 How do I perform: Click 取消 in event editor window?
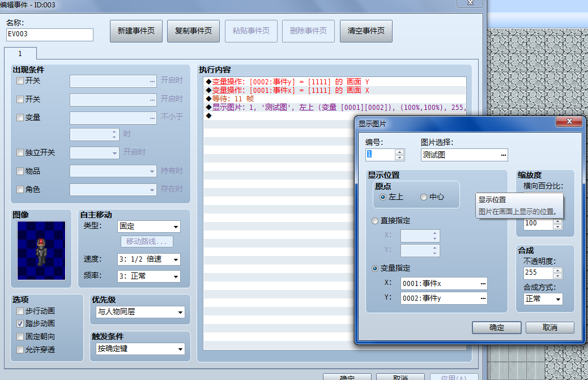(400, 377)
